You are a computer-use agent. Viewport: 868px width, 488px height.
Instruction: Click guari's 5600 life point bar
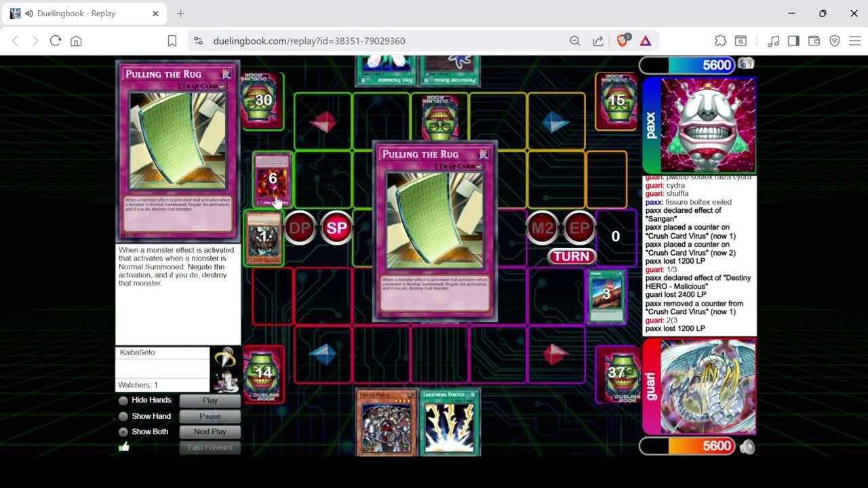[687, 446]
